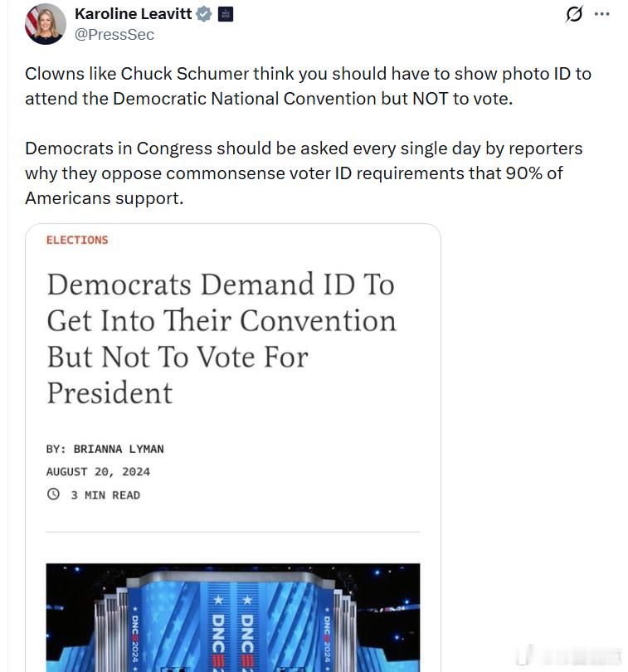Click the White House affiliation badge
This screenshot has width=628, height=672.
point(225,14)
